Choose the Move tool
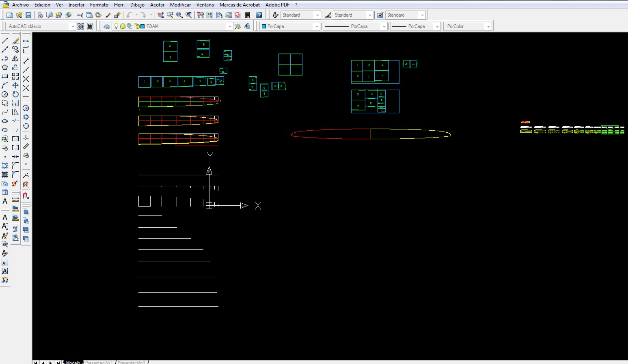 15,85
